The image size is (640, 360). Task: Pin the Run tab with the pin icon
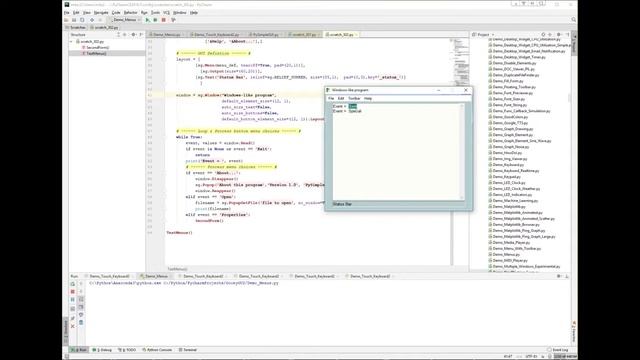click(x=73, y=318)
